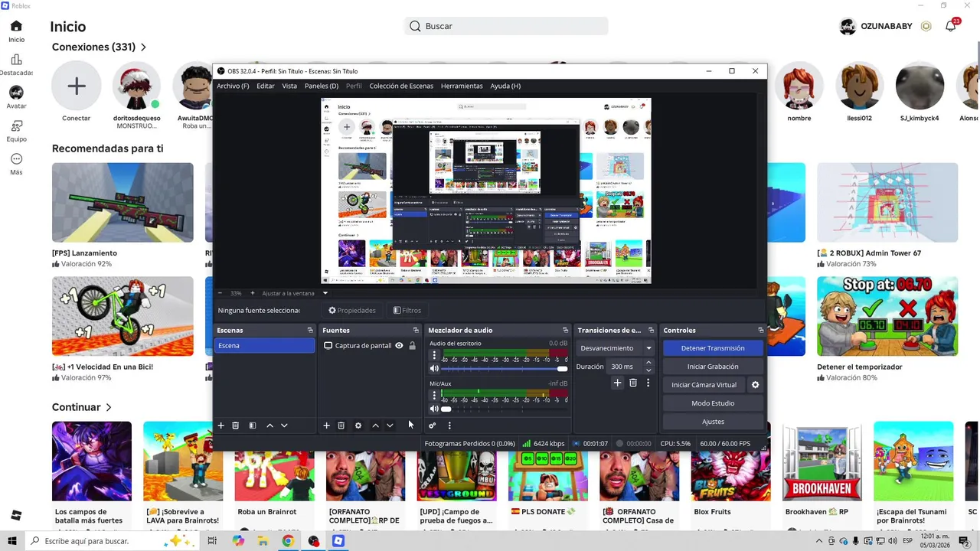Screen dimensions: 980x551
Task: Open the Windows Start button
Action: [12, 541]
